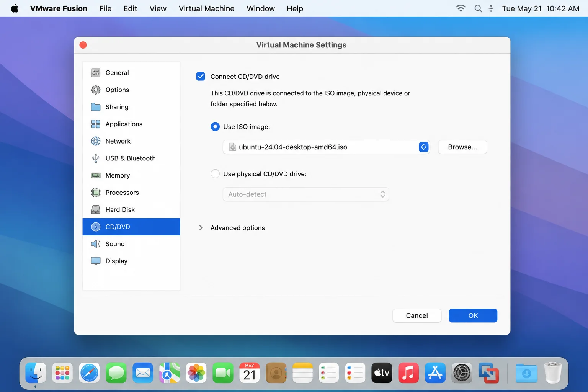This screenshot has height=392, width=588.
Task: Open App Store in the Dock
Action: click(435, 373)
